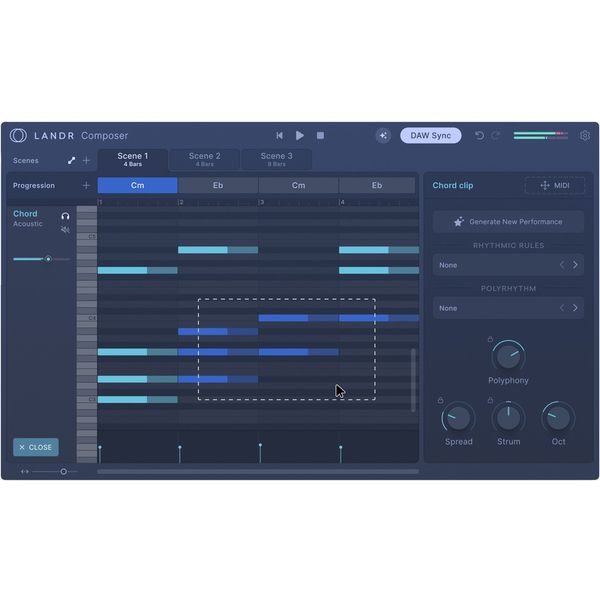600x600 pixels.
Task: Switch to the Scene 3 tab
Action: (276, 160)
